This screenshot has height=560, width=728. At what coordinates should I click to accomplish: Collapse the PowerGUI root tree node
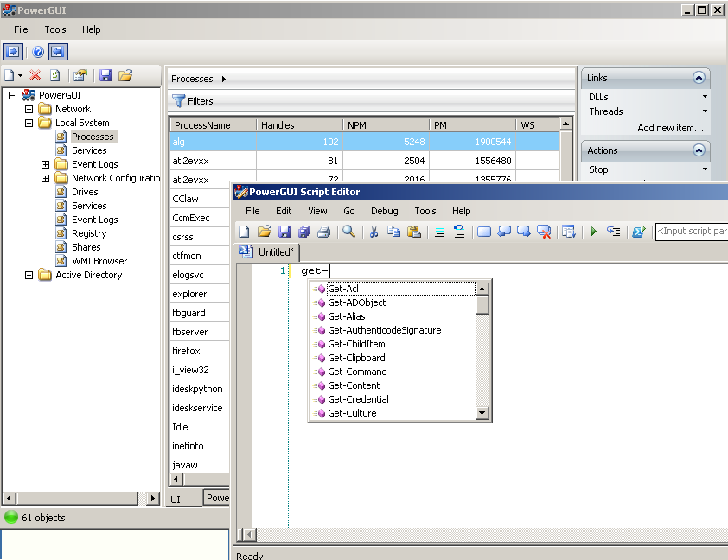click(12, 95)
